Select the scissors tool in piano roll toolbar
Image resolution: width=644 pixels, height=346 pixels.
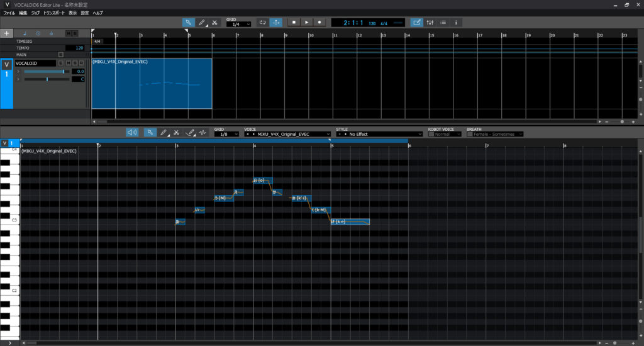point(177,133)
